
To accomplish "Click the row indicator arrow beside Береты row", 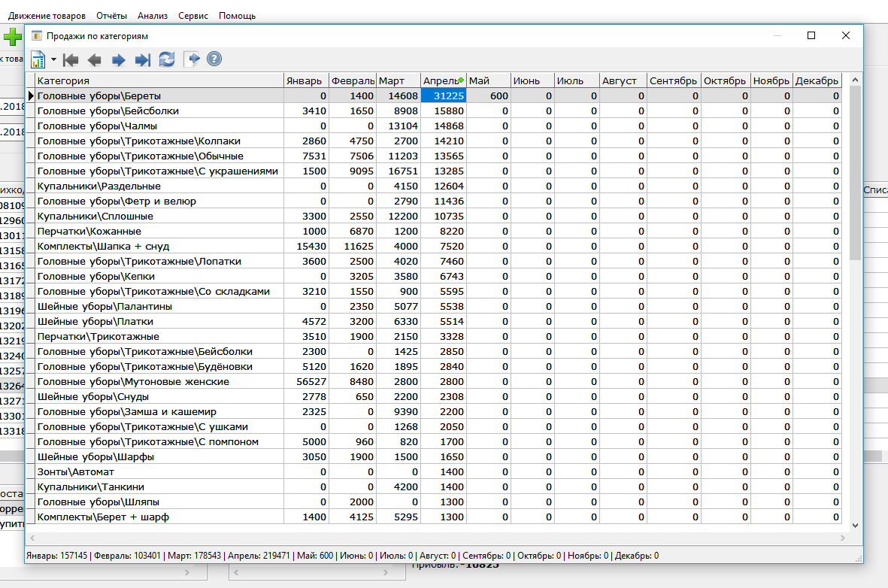I will 31,95.
